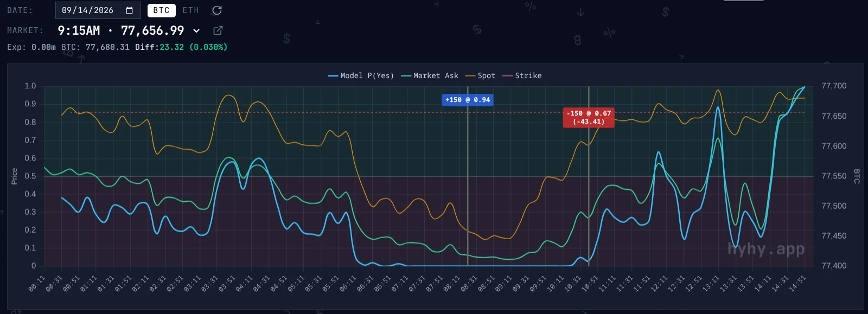Click the Price axis title
Image resolution: width=868 pixels, height=314 pixels.
14,176
